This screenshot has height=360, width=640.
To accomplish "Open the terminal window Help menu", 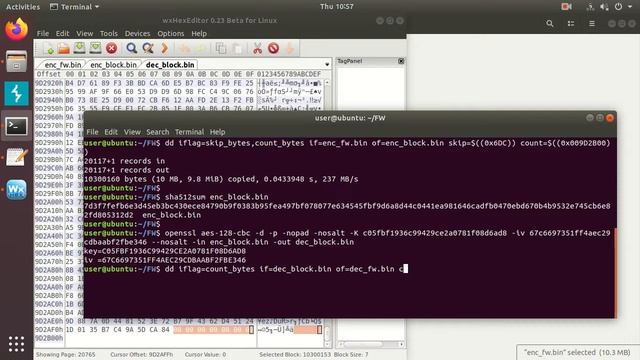I will [217, 132].
